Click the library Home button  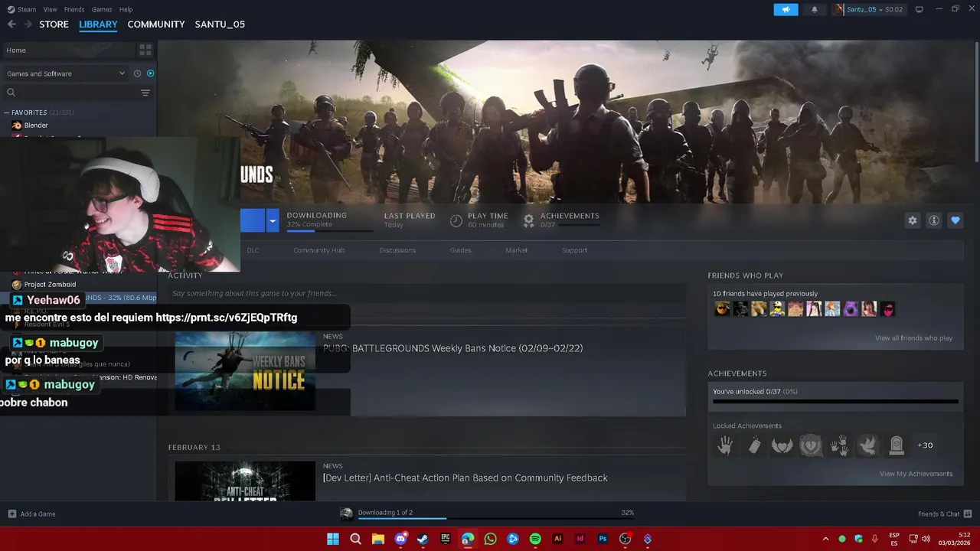pos(67,50)
